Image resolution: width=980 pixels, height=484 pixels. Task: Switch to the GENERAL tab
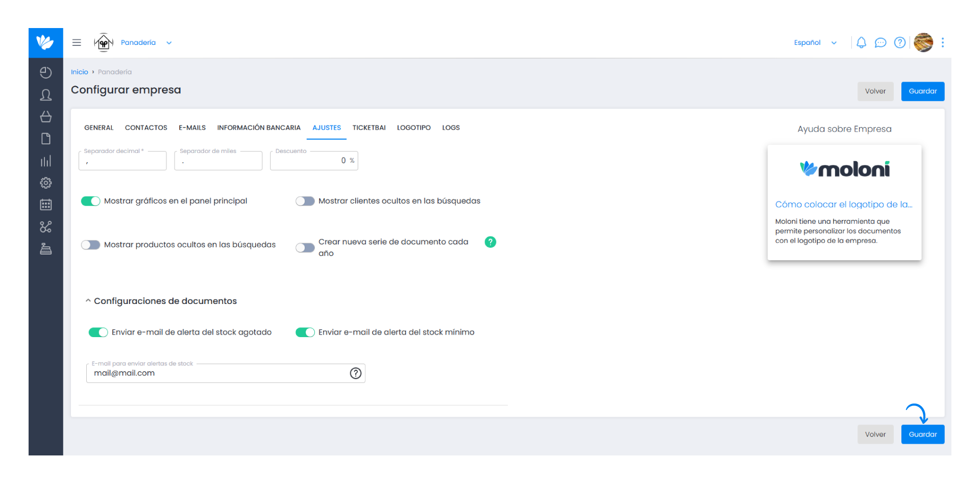[99, 128]
